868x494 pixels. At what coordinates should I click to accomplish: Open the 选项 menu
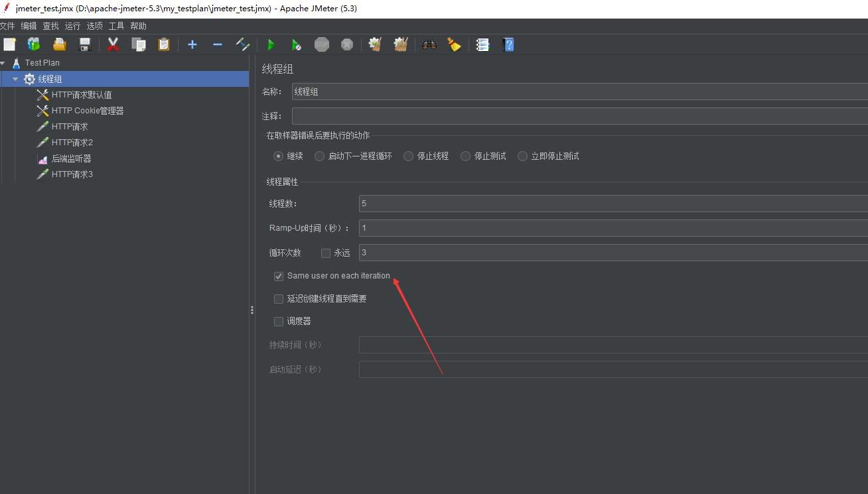94,26
